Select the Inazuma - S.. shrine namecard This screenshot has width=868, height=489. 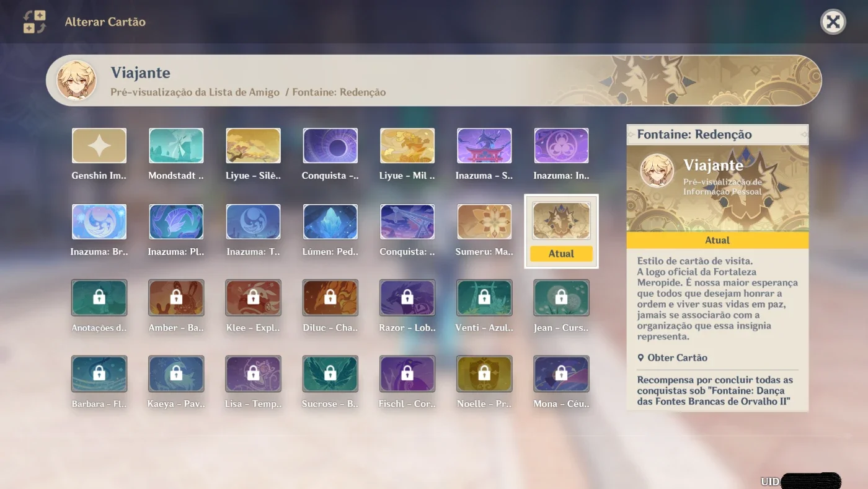484,146
